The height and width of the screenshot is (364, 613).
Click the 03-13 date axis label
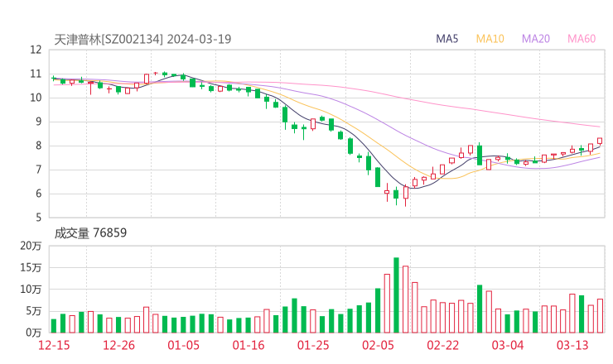(x=572, y=345)
